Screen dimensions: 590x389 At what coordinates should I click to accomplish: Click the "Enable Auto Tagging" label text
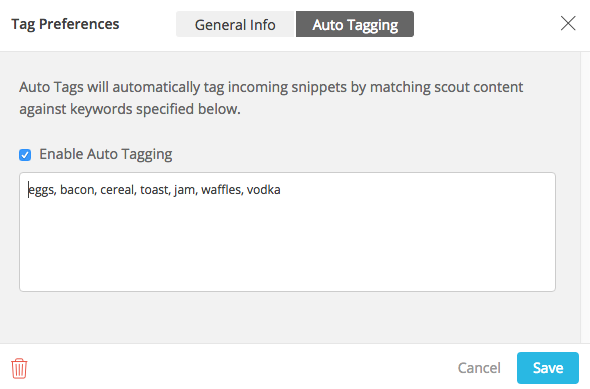tap(106, 154)
